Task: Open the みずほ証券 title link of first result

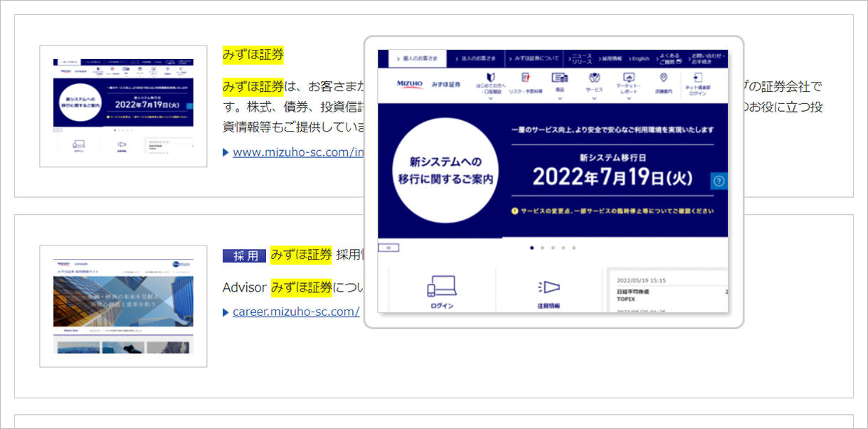Action: (x=253, y=54)
